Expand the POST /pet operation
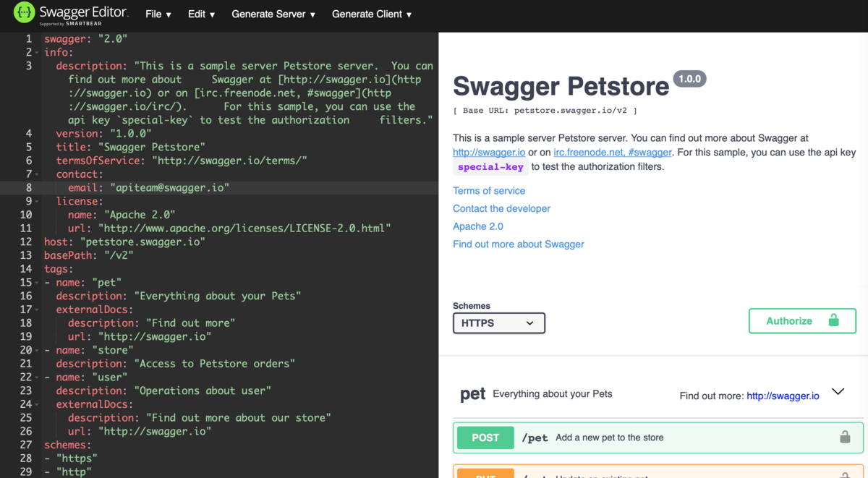 [658, 438]
